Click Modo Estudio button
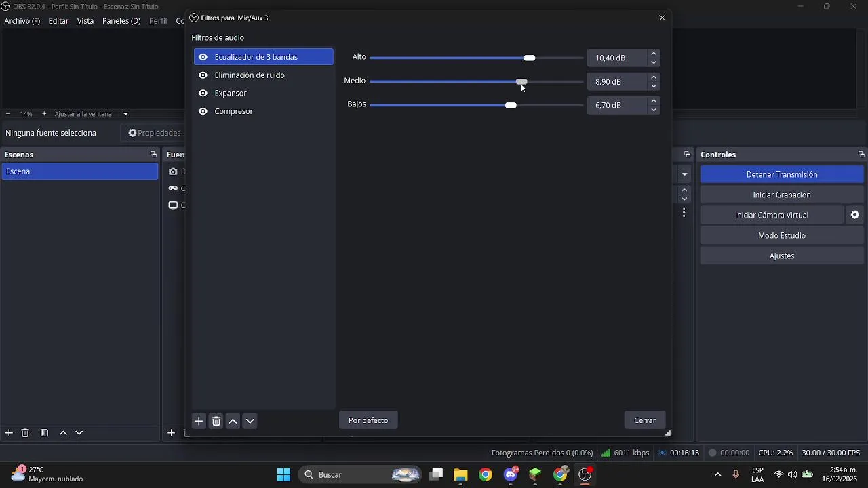The width and height of the screenshot is (868, 488). click(782, 235)
